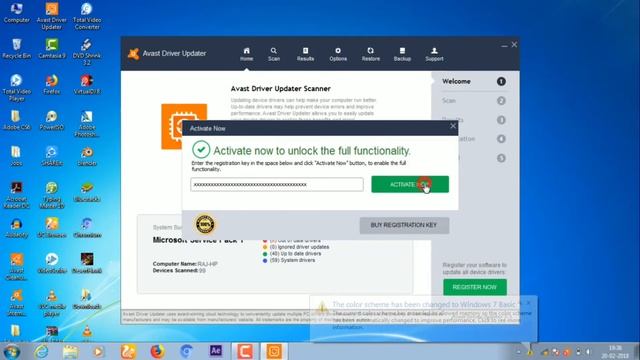The image size is (640, 360).
Task: Select the Scan step in the right sidebar
Action: [x=473, y=100]
